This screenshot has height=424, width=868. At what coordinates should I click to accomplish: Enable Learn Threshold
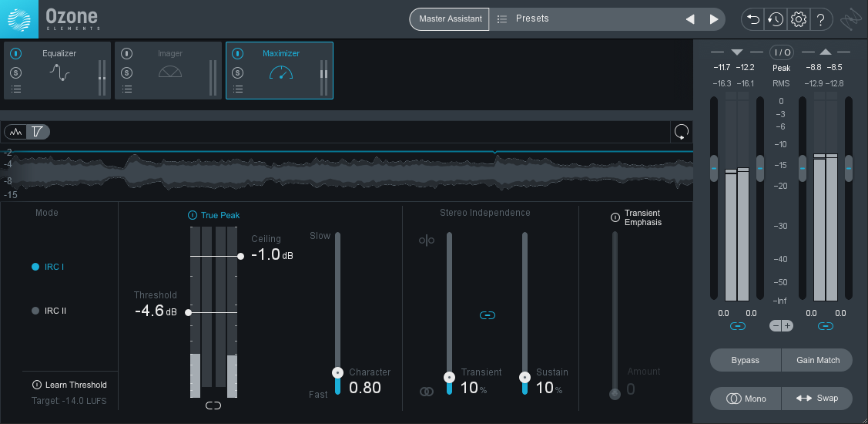point(70,385)
